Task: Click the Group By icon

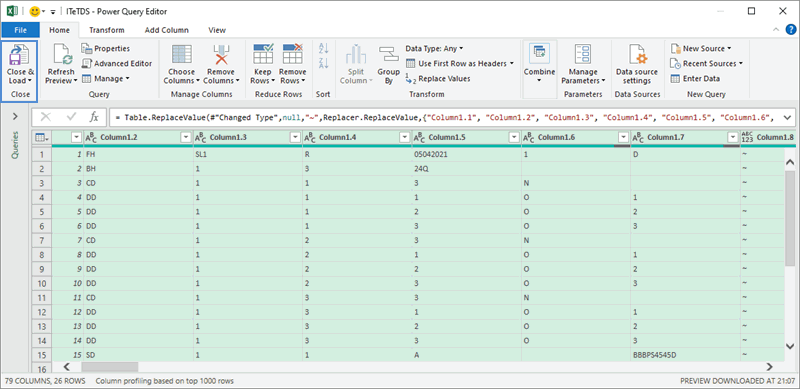Action: [389, 55]
